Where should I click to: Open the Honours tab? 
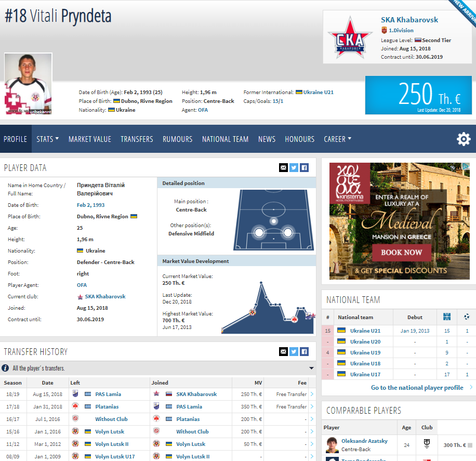300,139
